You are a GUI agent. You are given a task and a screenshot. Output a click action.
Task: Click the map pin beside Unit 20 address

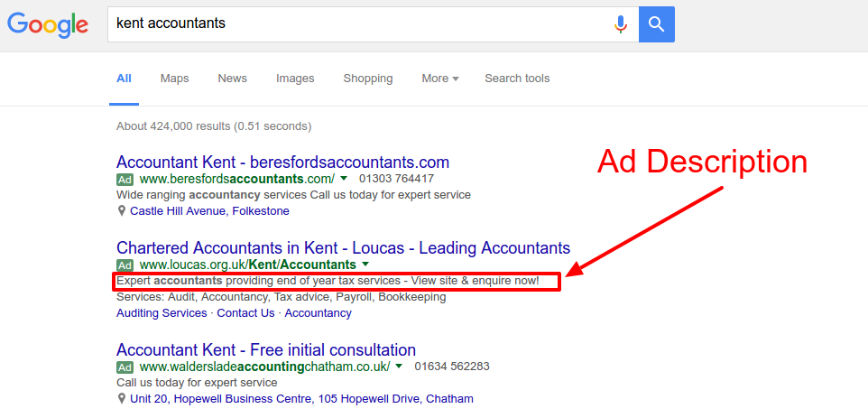[x=122, y=398]
